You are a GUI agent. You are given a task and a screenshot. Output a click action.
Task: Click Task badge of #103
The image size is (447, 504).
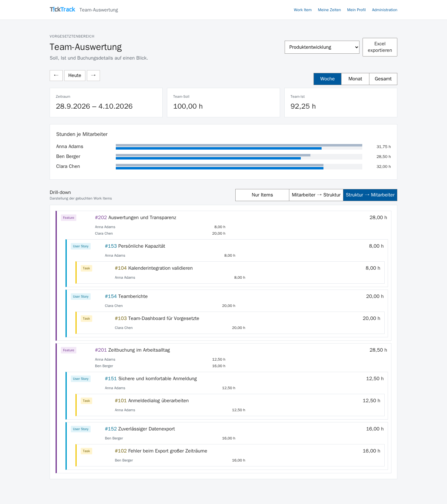pyautogui.click(x=86, y=319)
